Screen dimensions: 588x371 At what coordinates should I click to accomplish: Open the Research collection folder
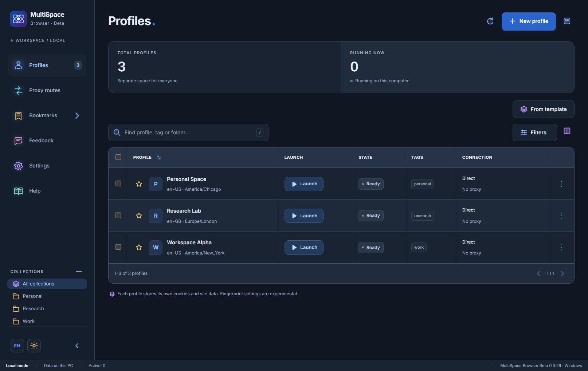click(x=47, y=309)
